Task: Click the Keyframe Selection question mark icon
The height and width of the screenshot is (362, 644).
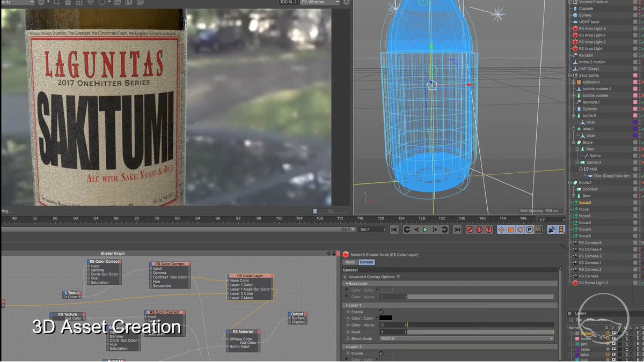Action: click(x=488, y=230)
